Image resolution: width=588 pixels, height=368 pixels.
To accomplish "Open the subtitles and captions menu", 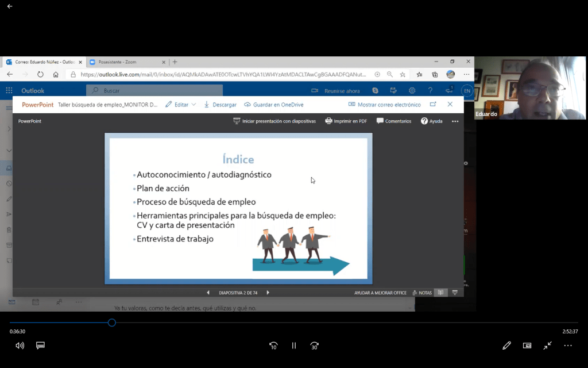I will [x=40, y=346].
